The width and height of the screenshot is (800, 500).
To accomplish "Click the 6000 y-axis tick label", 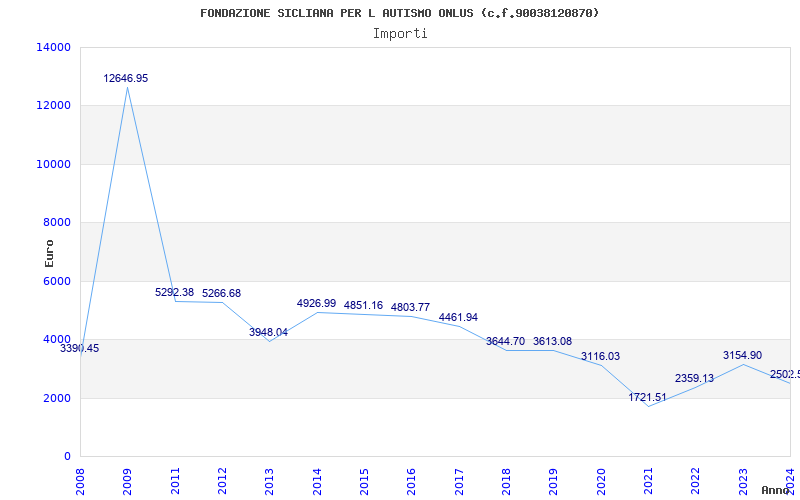I will (x=57, y=281).
